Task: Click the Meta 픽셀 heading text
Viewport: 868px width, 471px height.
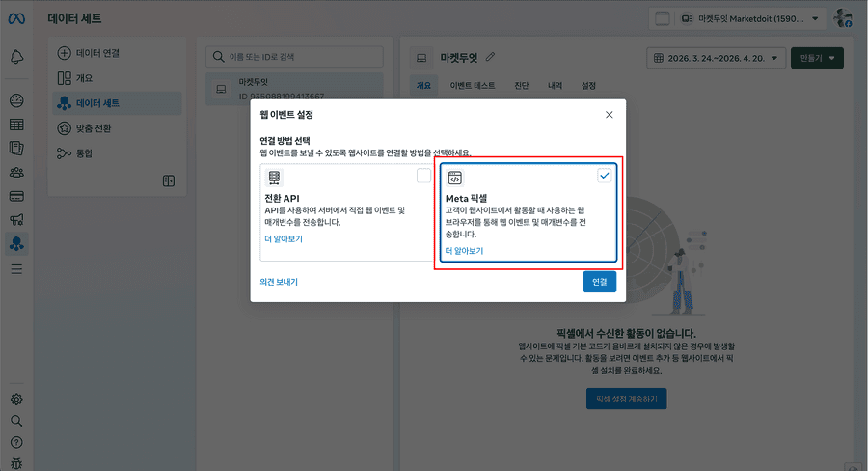Action: pyautogui.click(x=466, y=199)
